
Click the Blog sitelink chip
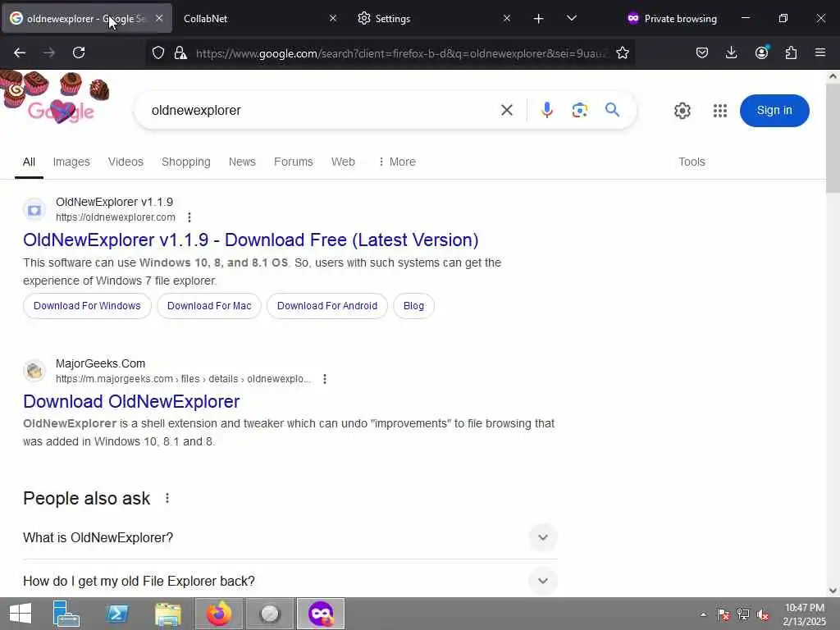413,306
